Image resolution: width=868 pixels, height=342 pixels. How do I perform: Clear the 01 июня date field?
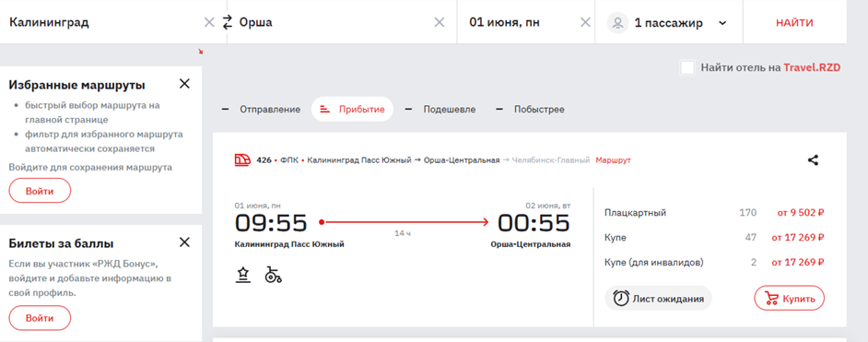point(585,23)
